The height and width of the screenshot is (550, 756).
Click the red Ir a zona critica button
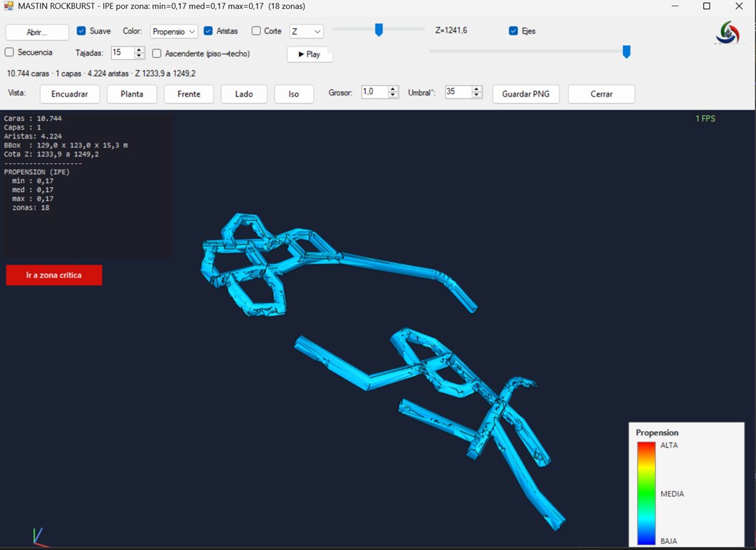54,275
